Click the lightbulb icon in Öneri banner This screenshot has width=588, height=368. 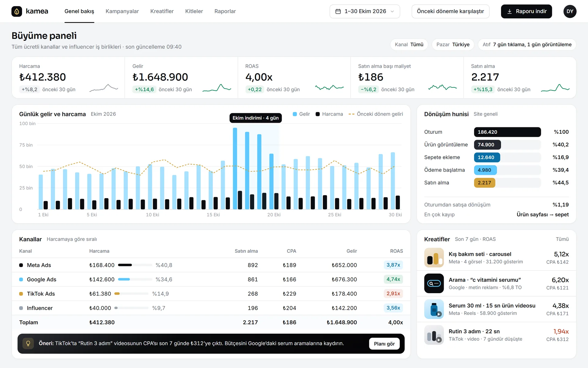coord(28,343)
